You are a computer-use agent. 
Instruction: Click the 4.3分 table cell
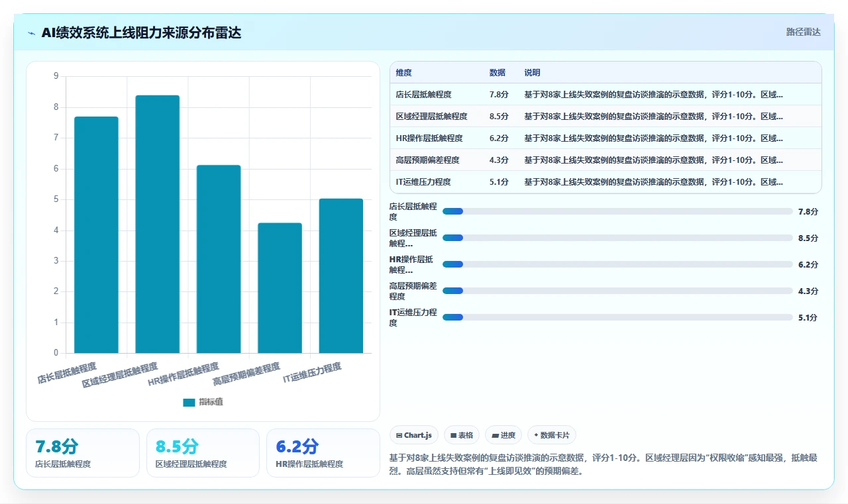499,160
